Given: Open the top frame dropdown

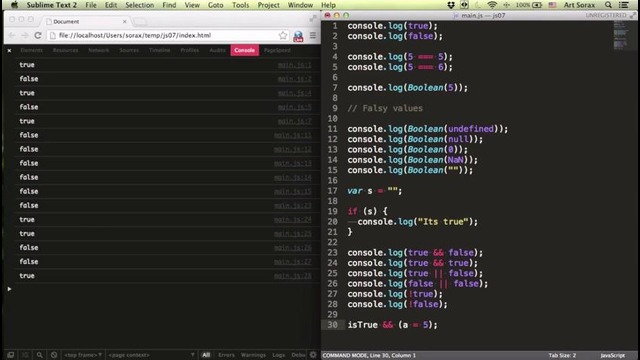Looking at the screenshot, I should 83,355.
